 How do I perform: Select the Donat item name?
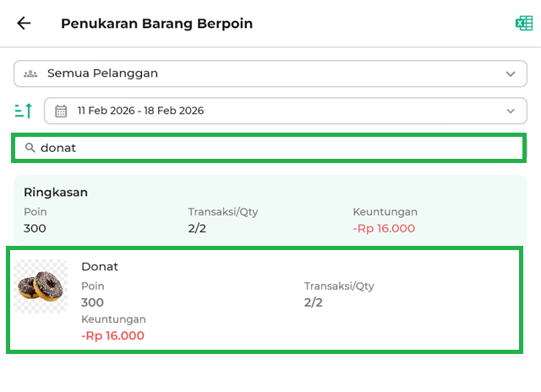100,266
